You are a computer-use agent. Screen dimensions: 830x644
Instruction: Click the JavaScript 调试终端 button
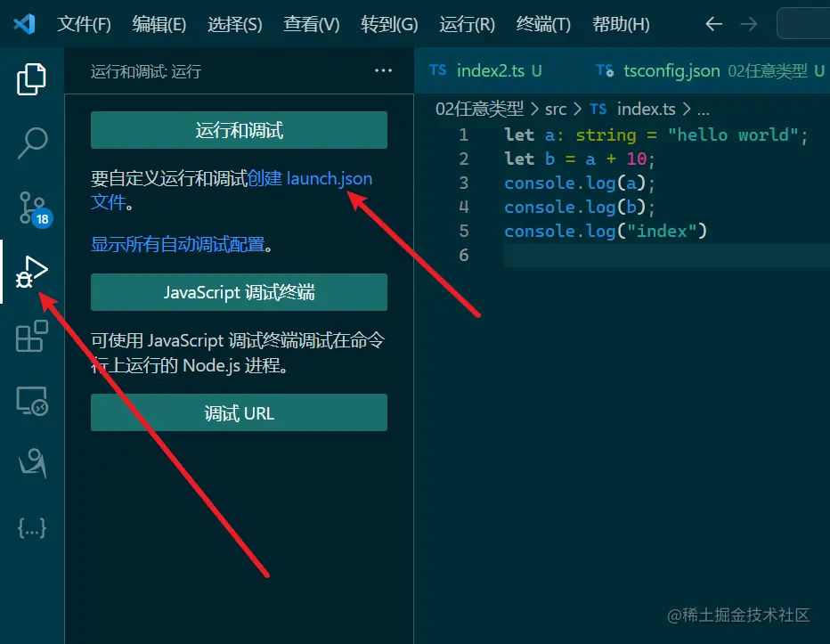click(239, 292)
